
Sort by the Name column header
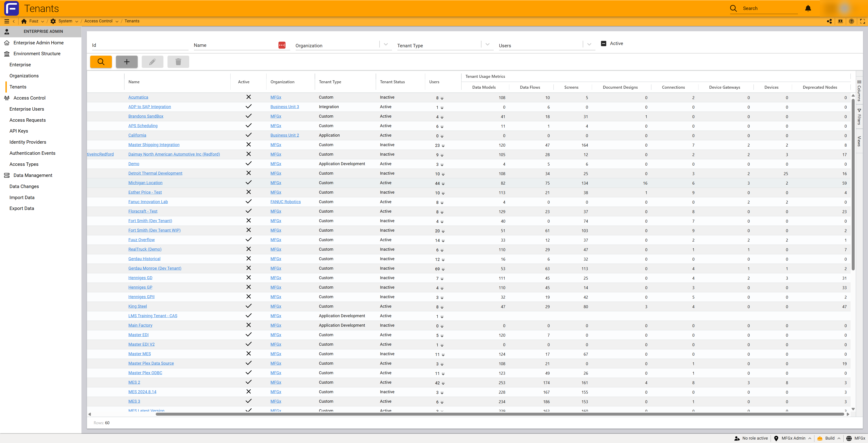[x=134, y=82]
